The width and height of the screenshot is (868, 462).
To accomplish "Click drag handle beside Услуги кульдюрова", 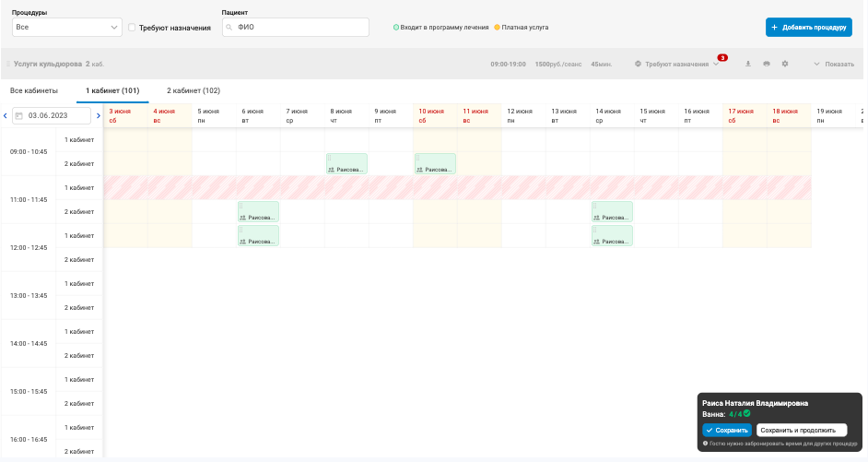I will coord(7,65).
